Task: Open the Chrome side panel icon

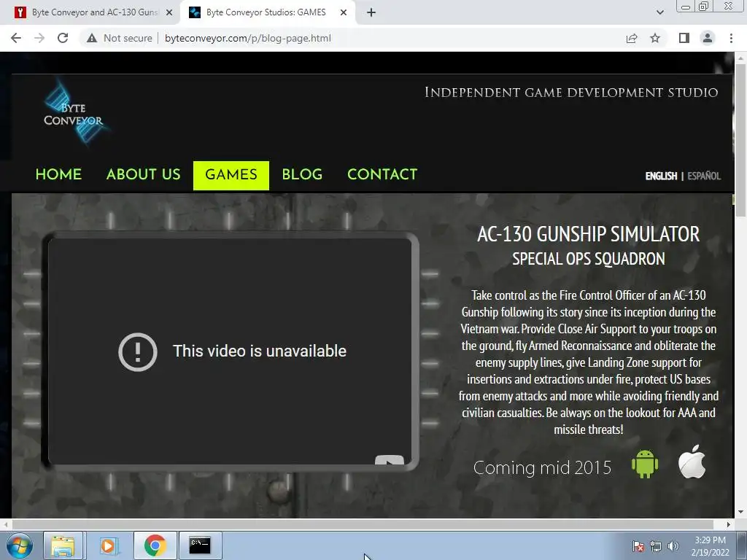Action: (x=684, y=38)
